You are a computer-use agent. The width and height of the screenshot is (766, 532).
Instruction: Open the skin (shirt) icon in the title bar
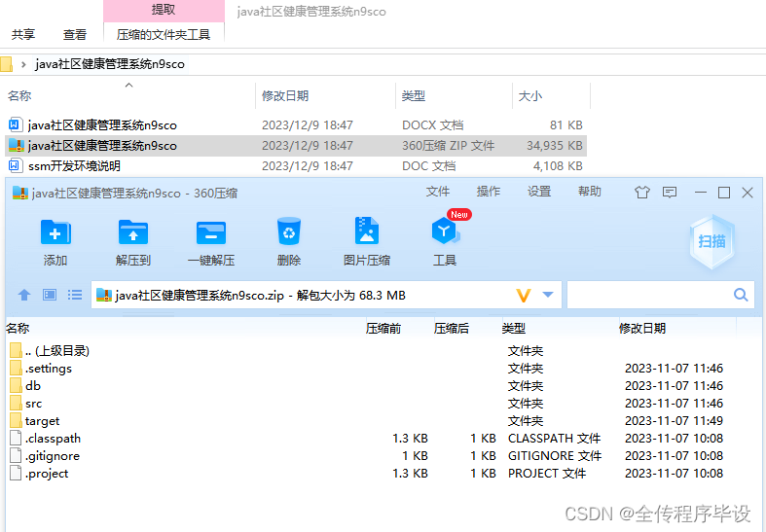tap(642, 193)
